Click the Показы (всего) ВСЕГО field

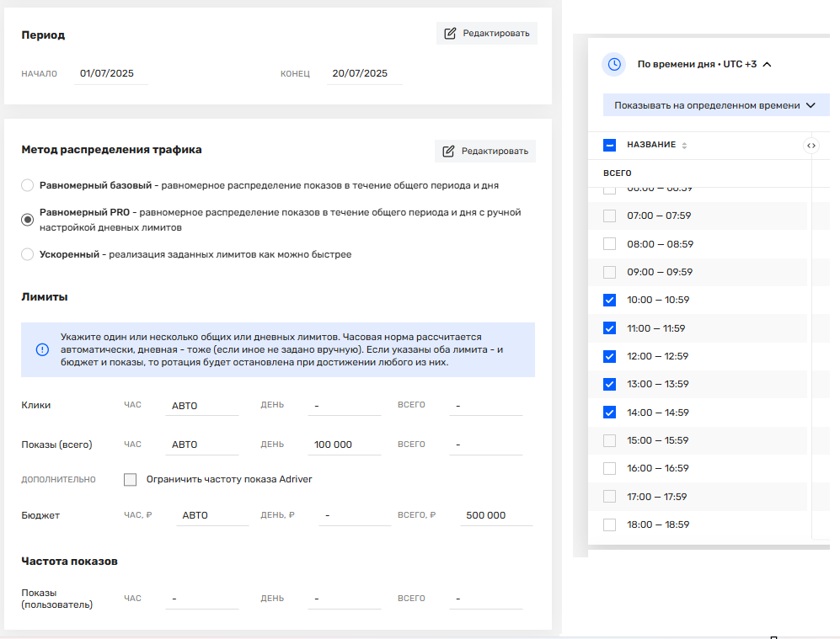pos(486,445)
